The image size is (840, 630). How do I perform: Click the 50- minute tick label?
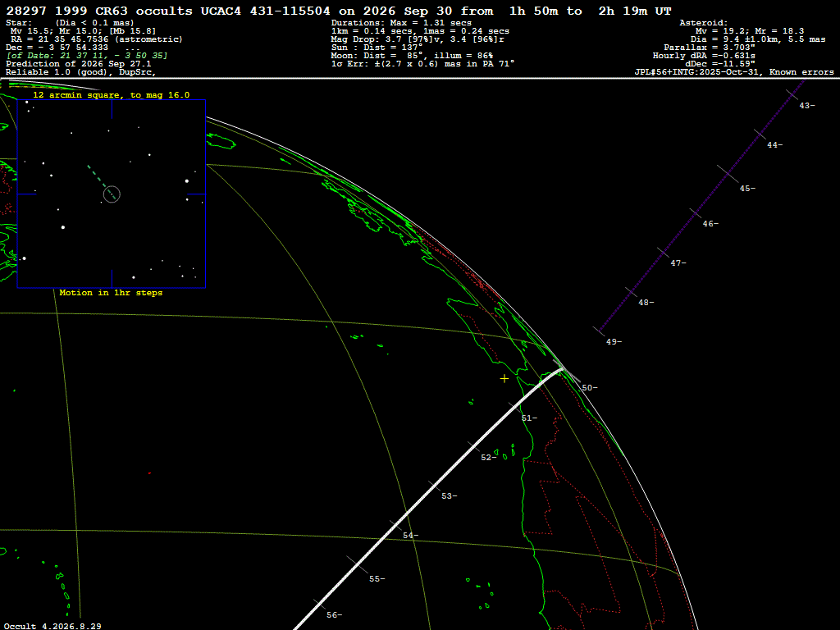coord(589,387)
